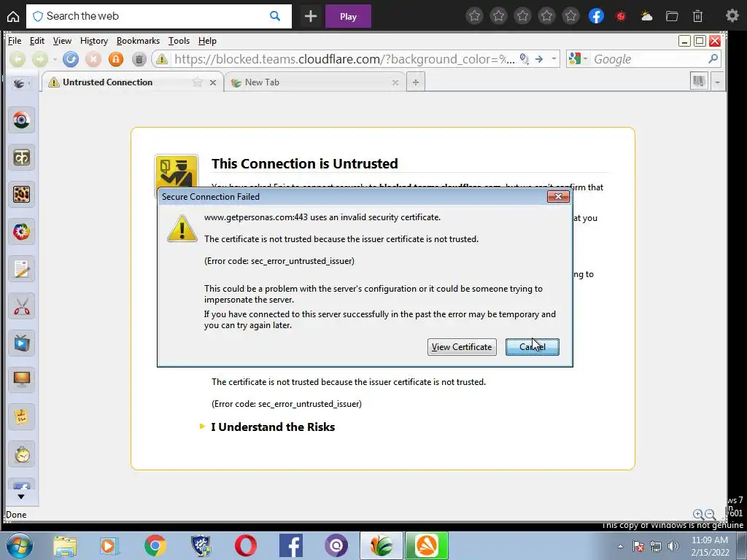Click the red ladybug bug icon

[x=621, y=16]
